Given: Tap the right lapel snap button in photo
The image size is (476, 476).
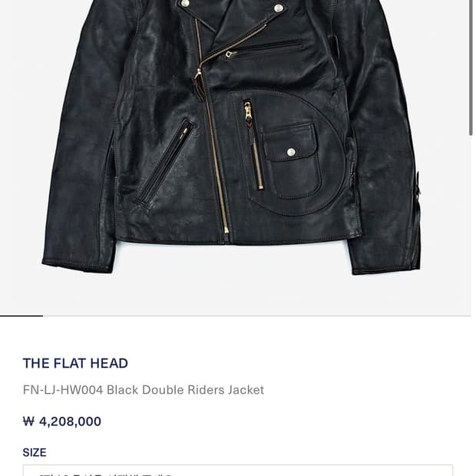Looking at the screenshot, I should 279,8.
